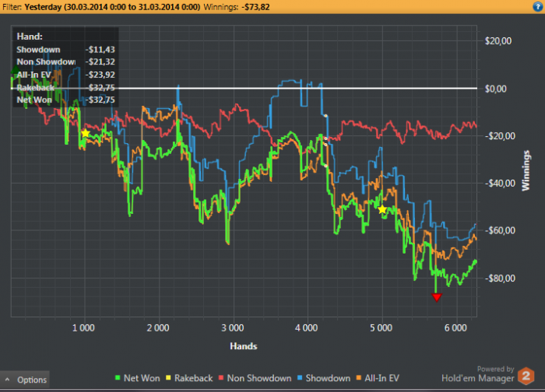This screenshot has width=545, height=392.
Task: Toggle the Non Showdown legend entry
Action: click(255, 378)
